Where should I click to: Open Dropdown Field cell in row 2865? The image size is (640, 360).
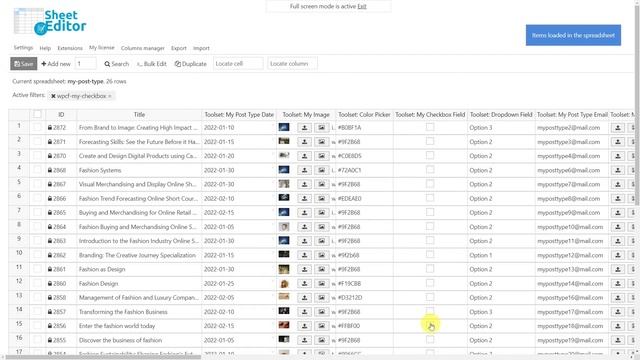[x=501, y=213]
